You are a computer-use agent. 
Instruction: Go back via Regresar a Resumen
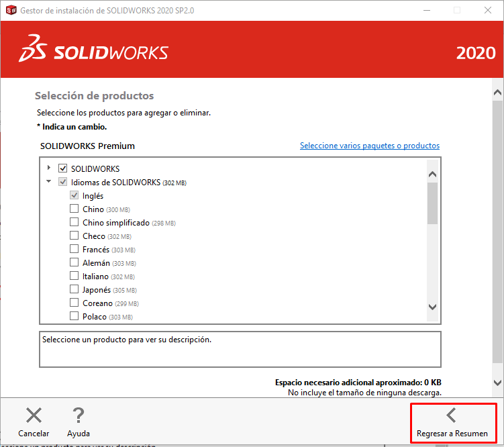coord(453,423)
